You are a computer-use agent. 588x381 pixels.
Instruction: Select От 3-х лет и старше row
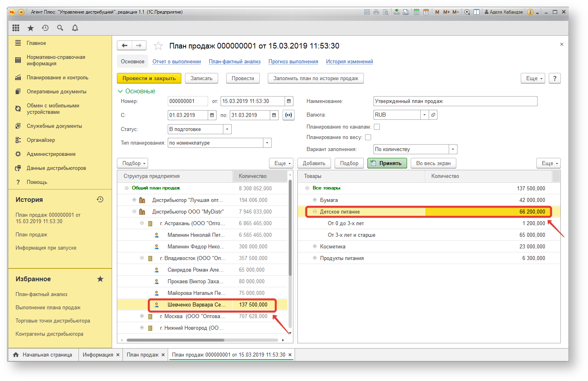429,235
